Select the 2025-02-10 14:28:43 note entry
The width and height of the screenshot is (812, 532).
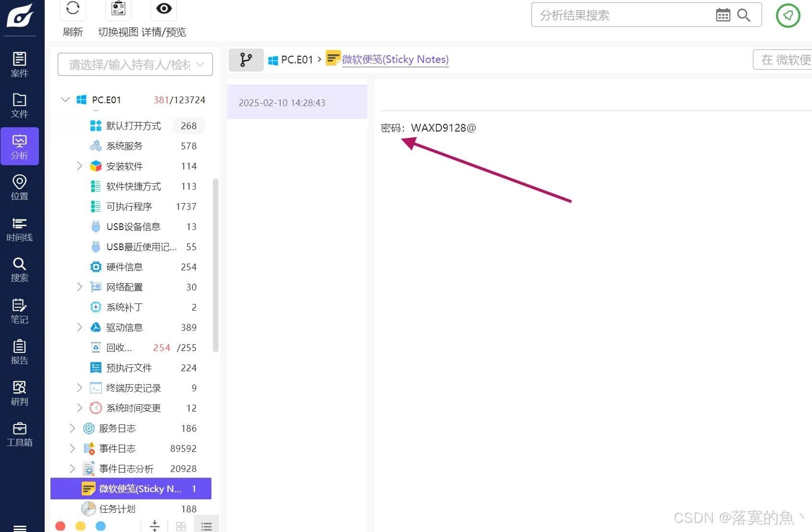coord(297,102)
